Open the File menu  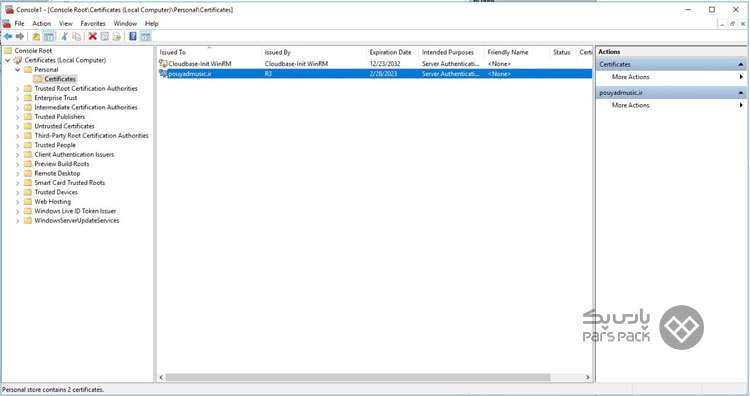pos(19,23)
